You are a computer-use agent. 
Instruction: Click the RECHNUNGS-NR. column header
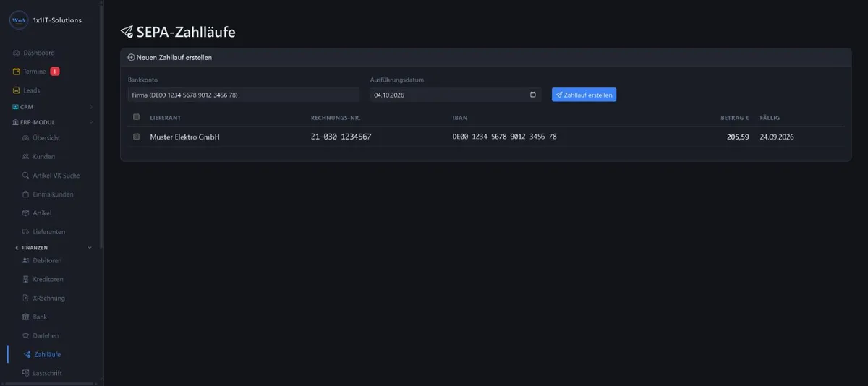[336, 117]
